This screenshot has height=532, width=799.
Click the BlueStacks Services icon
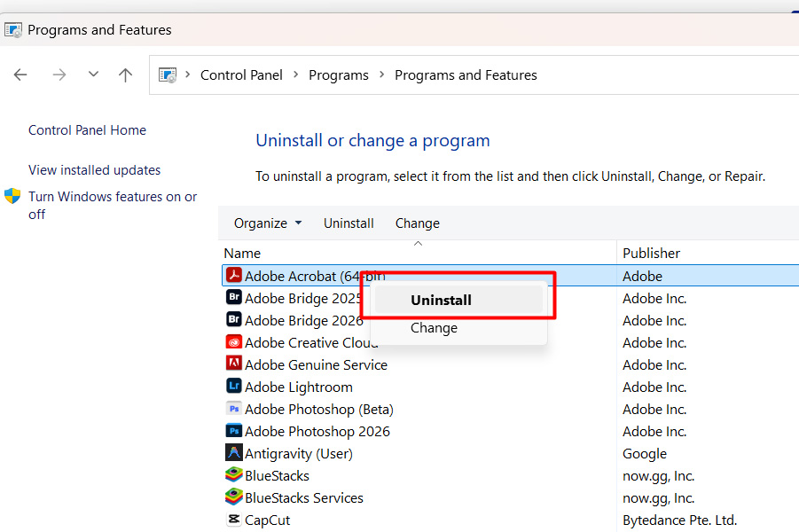coord(234,497)
